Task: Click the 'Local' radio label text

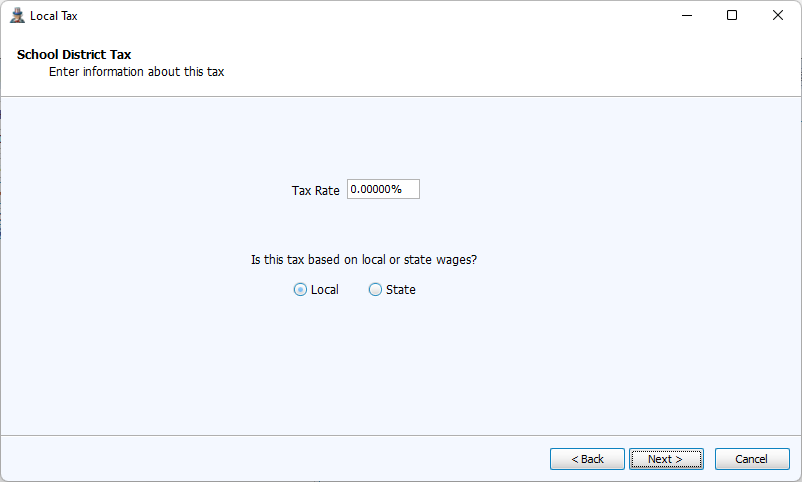Action: tap(325, 290)
